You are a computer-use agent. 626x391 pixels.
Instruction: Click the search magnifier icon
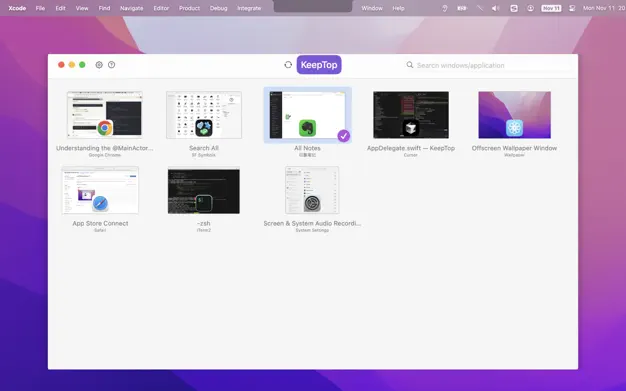[410, 65]
